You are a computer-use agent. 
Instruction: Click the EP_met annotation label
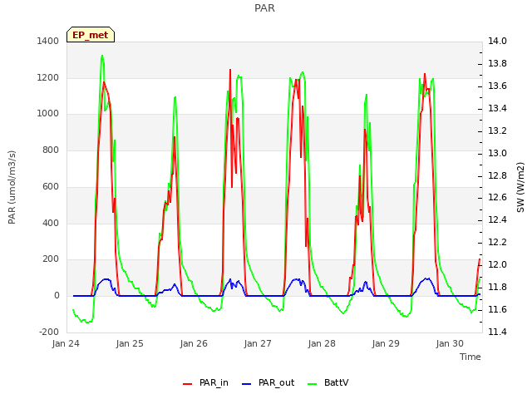click(91, 35)
